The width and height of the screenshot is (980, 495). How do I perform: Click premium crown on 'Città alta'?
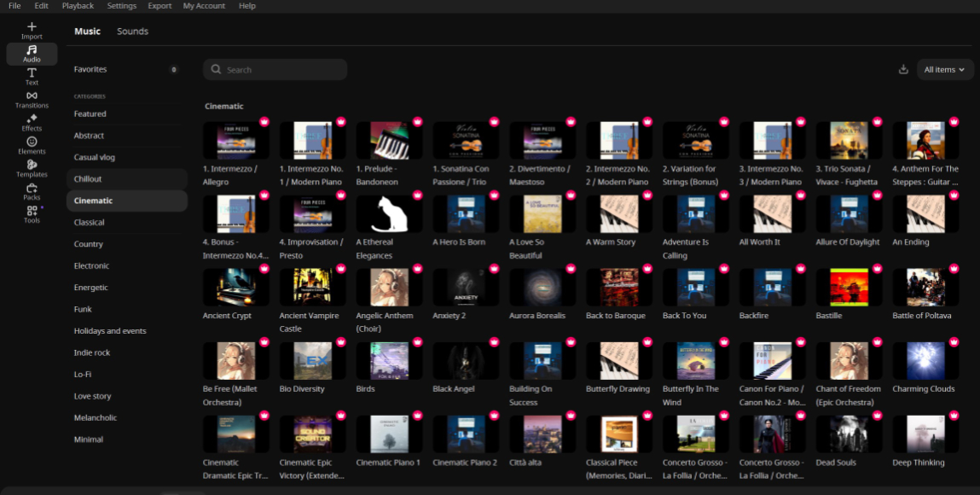pos(571,416)
